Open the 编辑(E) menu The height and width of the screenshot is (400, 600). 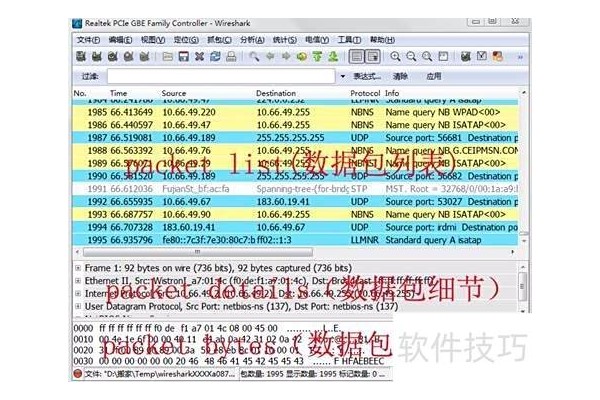[121, 40]
